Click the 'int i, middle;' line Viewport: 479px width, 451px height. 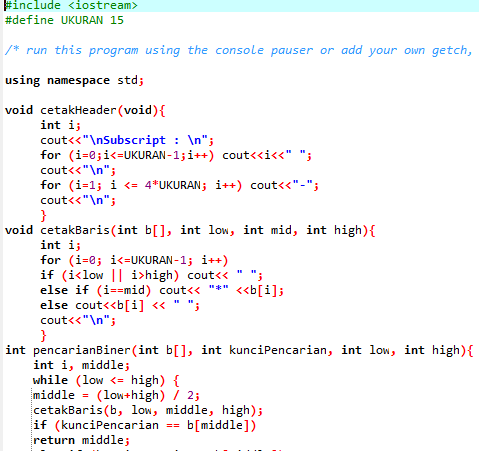[x=81, y=365]
